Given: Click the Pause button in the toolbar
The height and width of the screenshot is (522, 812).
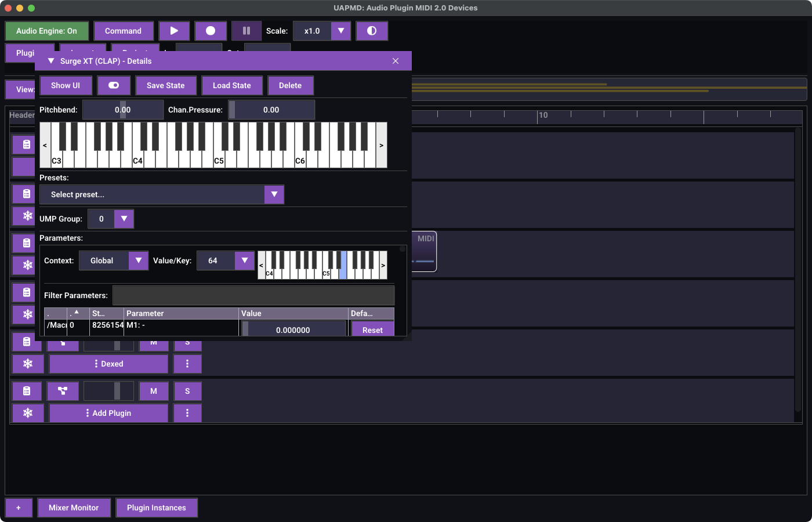Looking at the screenshot, I should [246, 31].
